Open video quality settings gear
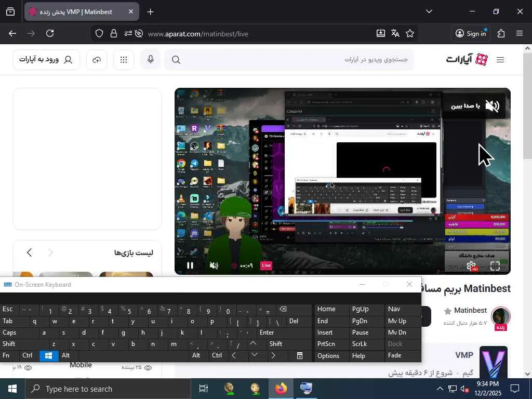Image resolution: width=532 pixels, height=399 pixels. 471,265
